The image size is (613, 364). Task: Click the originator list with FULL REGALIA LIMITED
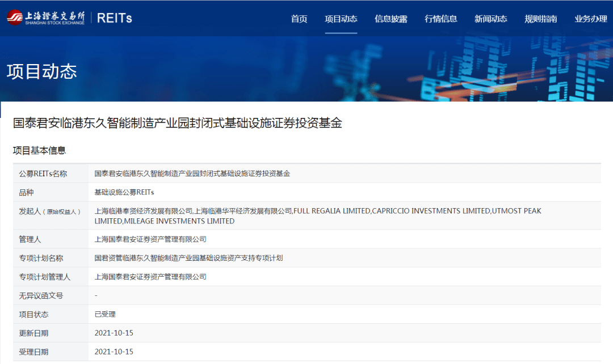[x=318, y=216]
